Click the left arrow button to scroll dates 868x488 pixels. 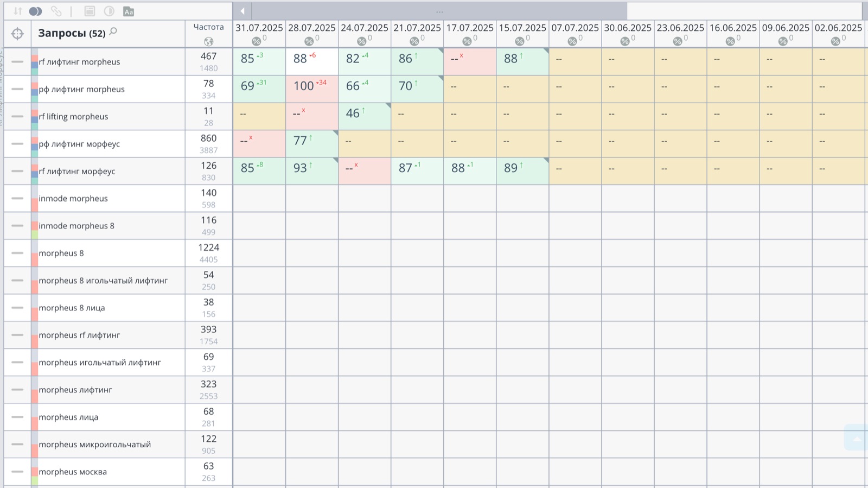(x=242, y=11)
